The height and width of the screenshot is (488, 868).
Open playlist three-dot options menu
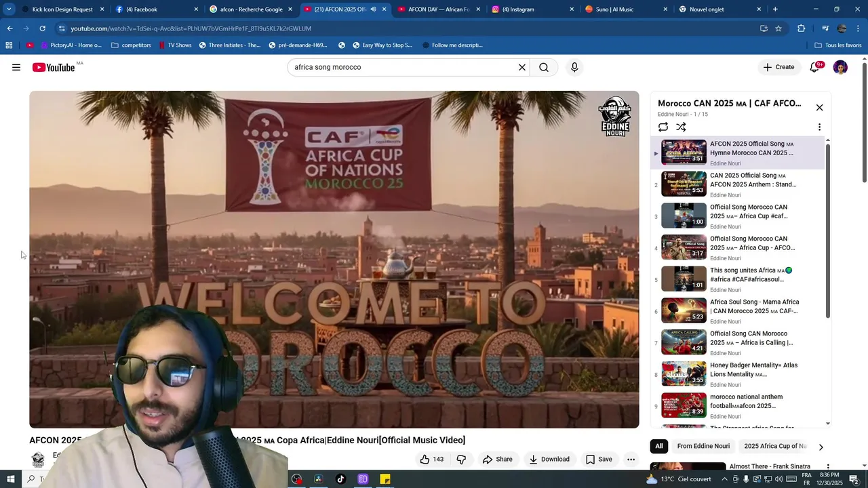click(x=819, y=127)
